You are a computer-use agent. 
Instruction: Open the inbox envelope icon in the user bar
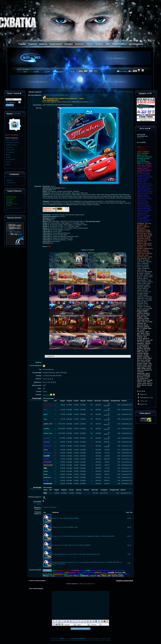click(x=118, y=71)
